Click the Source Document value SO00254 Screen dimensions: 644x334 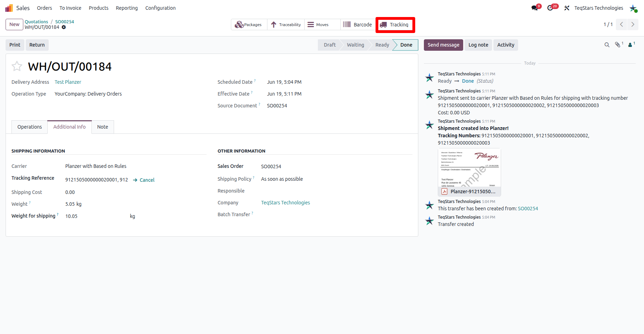click(x=277, y=106)
